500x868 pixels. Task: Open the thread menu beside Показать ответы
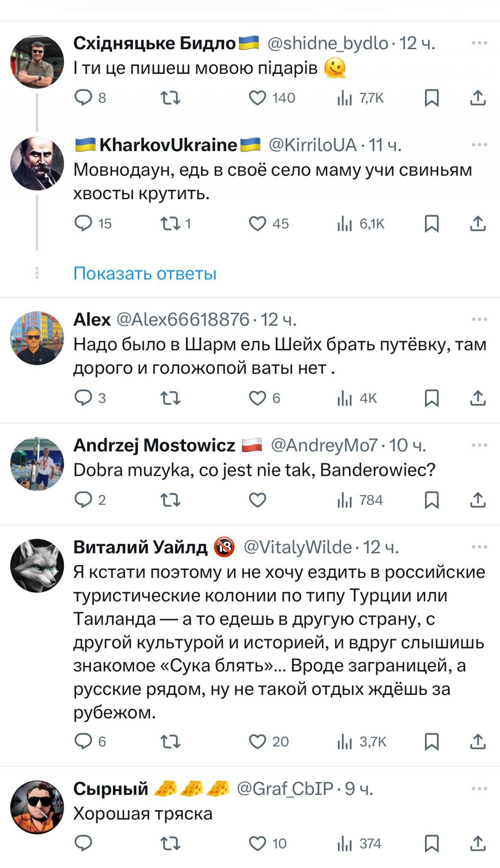tap(37, 273)
